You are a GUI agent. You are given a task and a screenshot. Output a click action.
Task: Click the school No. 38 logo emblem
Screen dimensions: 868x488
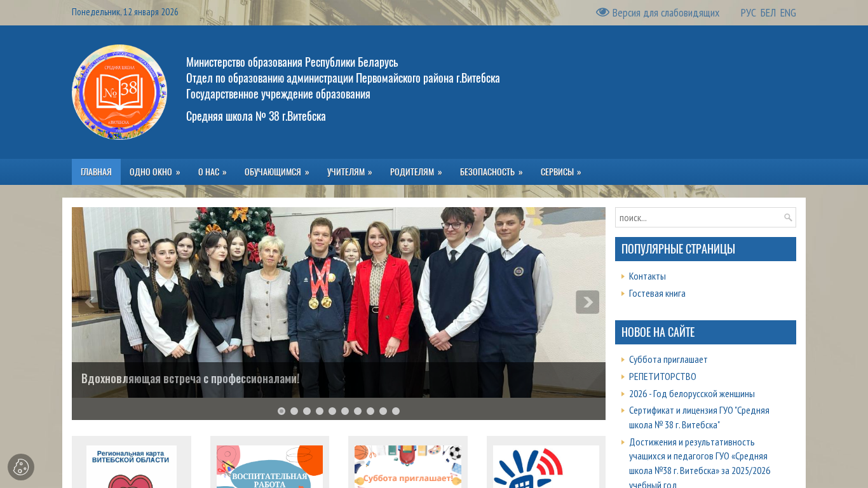(x=119, y=92)
